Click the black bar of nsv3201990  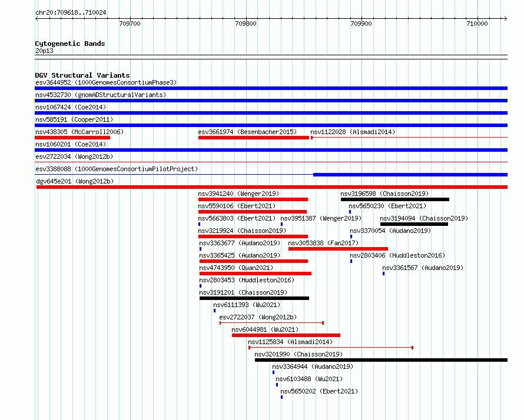(x=382, y=360)
